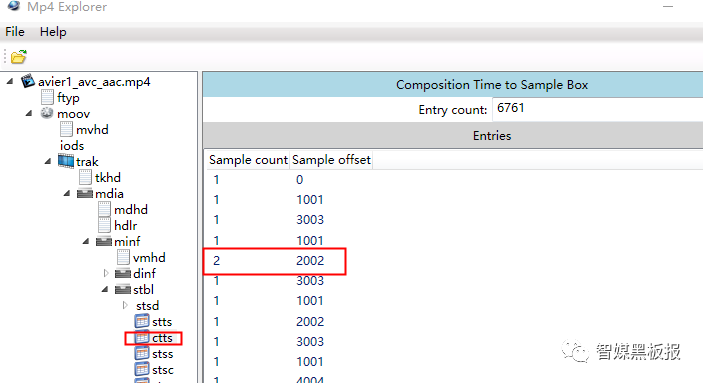Image resolution: width=703 pixels, height=383 pixels.
Task: Select the mvhd tree label
Action: [92, 130]
